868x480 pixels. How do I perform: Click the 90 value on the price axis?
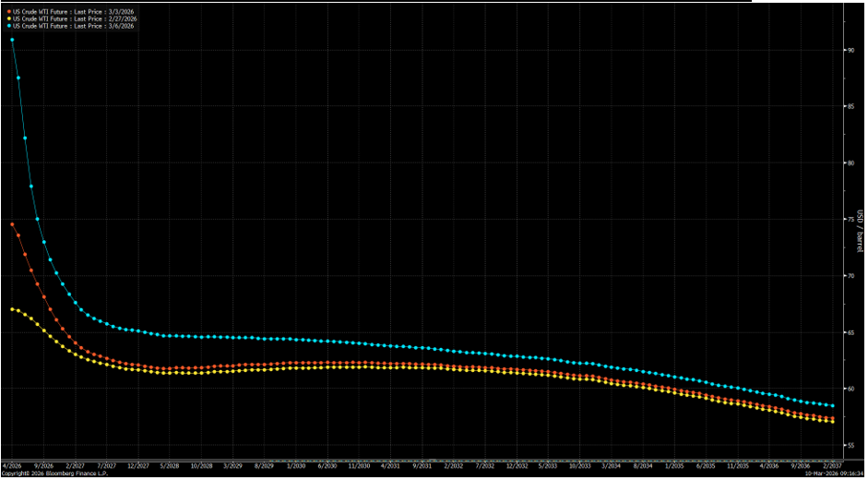(x=850, y=50)
